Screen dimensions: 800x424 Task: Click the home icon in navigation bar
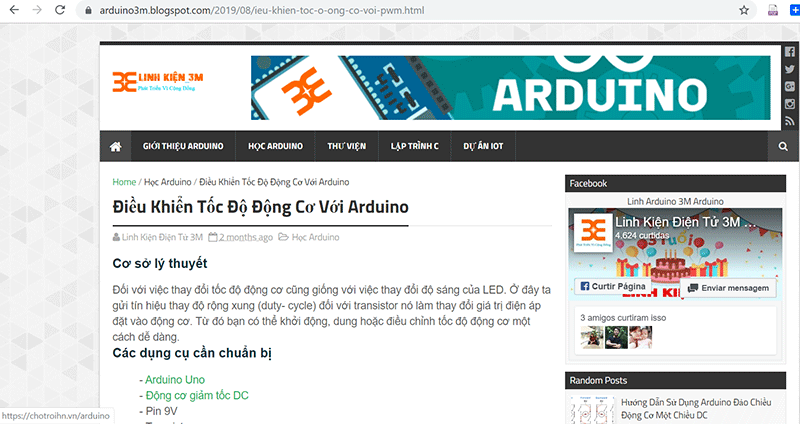coord(116,146)
